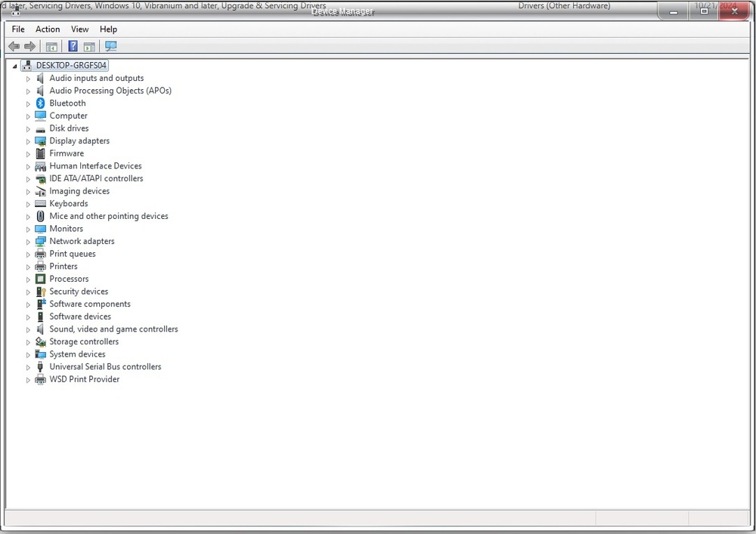The height and width of the screenshot is (534, 756).
Task: Click the Show/Hide Console Tree toolbar icon
Action: pyautogui.click(x=51, y=47)
